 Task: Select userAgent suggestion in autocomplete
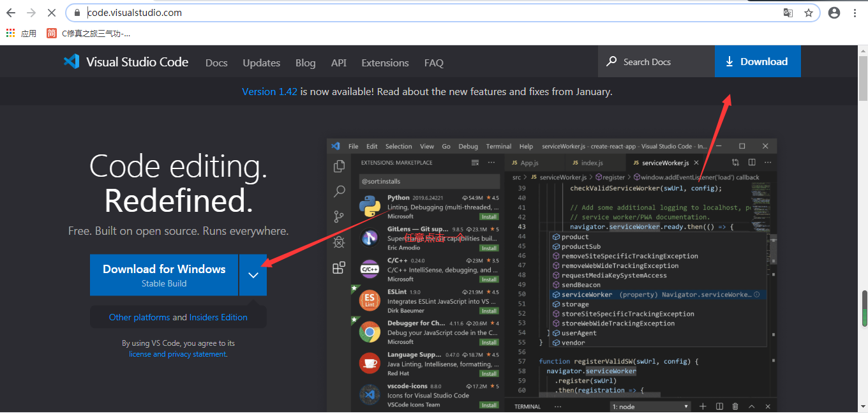659,333
